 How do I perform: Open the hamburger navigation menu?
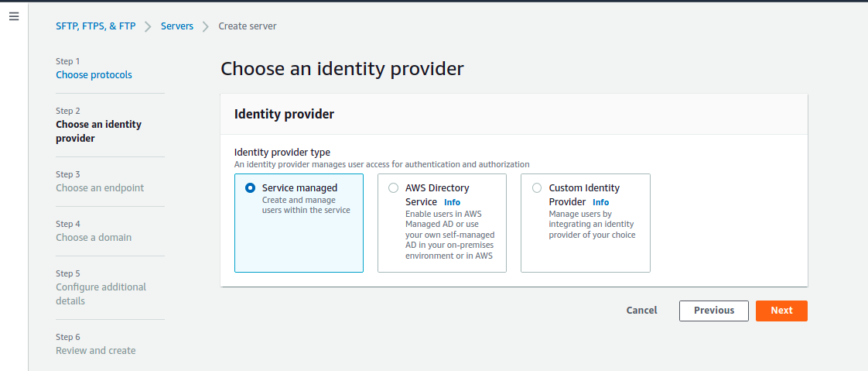pos(14,16)
